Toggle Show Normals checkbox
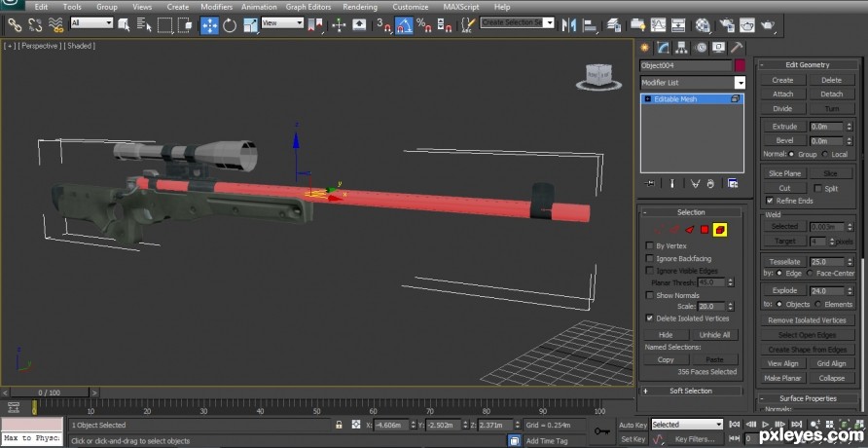The width and height of the screenshot is (868, 448). click(x=649, y=295)
